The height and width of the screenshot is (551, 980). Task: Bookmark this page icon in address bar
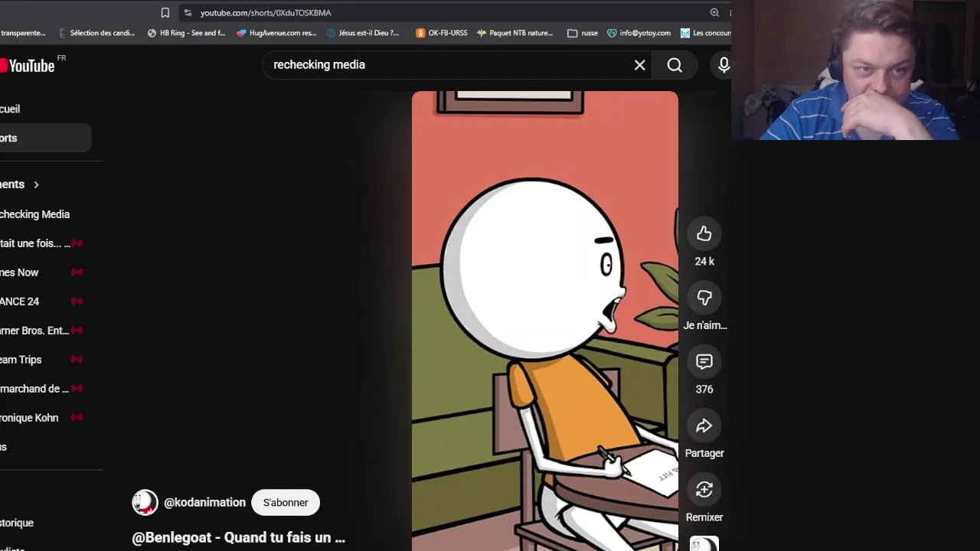click(165, 13)
